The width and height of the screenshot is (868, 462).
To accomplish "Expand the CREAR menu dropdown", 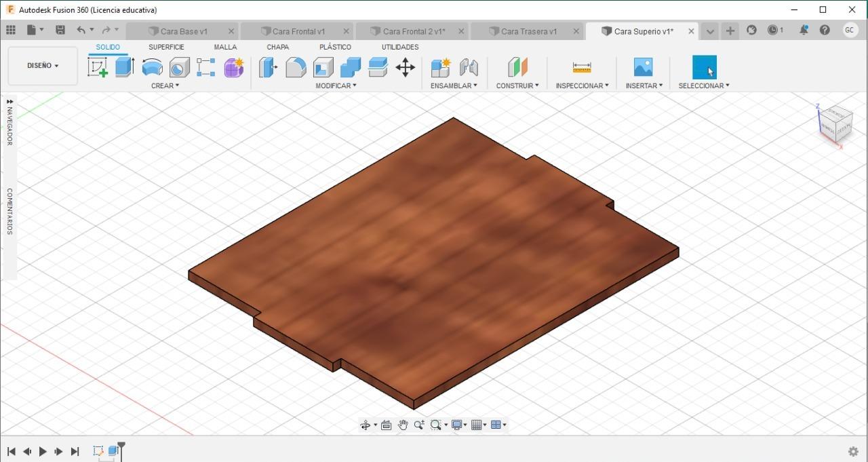I will pyautogui.click(x=165, y=85).
